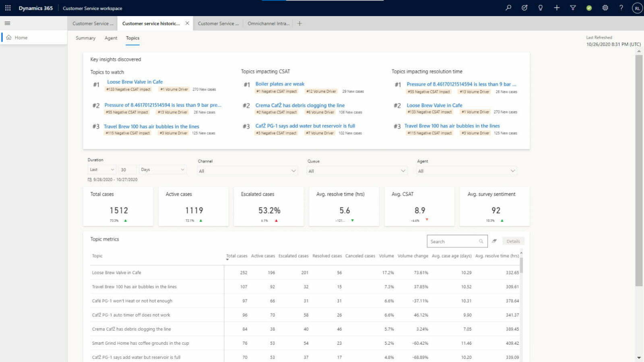Select the Topics report tab
Viewport: 644px width, 362px height.
132,38
